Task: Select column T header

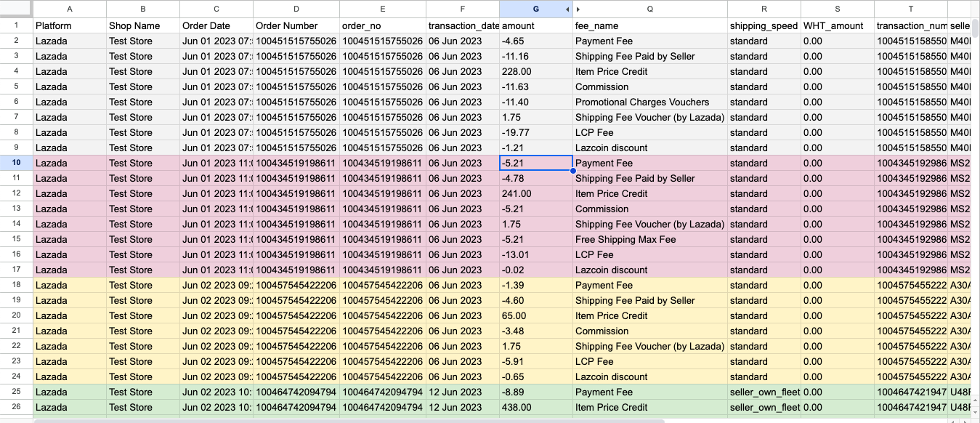Action: 910,9
